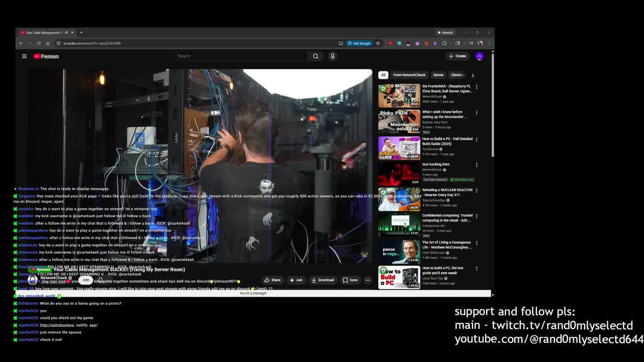
Task: Open the user avatar account menu
Action: (x=479, y=56)
